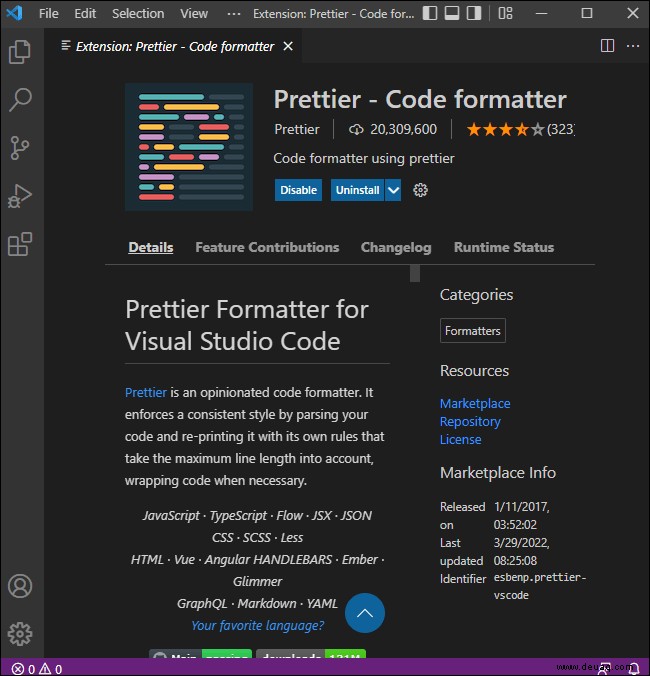650x676 pixels.
Task: Open the Search view in activity bar
Action: pyautogui.click(x=20, y=100)
